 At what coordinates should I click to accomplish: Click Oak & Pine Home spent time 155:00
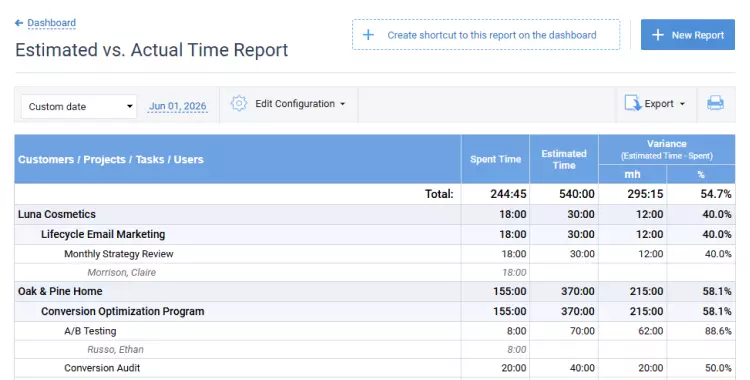(x=509, y=291)
